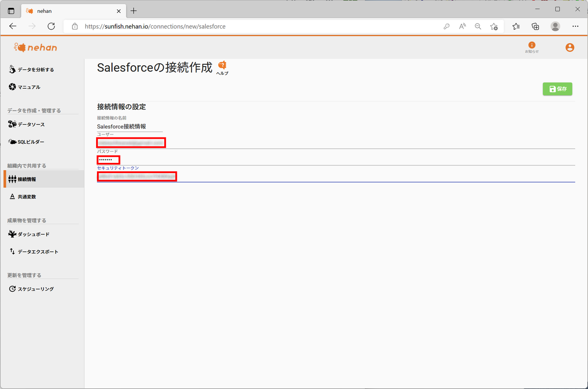Click the browser profile avatar
588x389 pixels.
pyautogui.click(x=555, y=26)
